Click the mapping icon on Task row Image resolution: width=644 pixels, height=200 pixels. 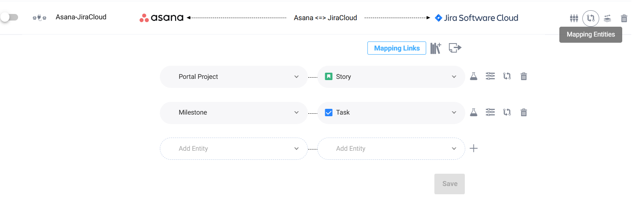pos(507,112)
